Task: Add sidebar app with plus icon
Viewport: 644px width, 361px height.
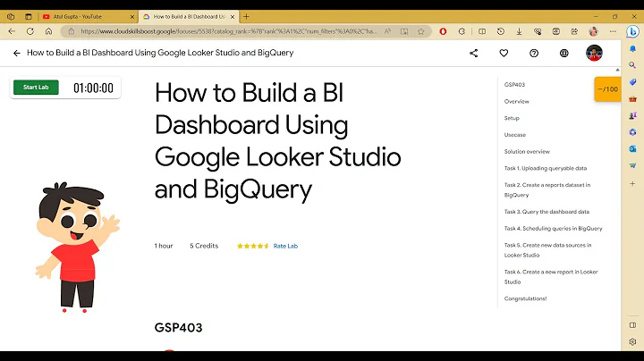Action: point(632,183)
